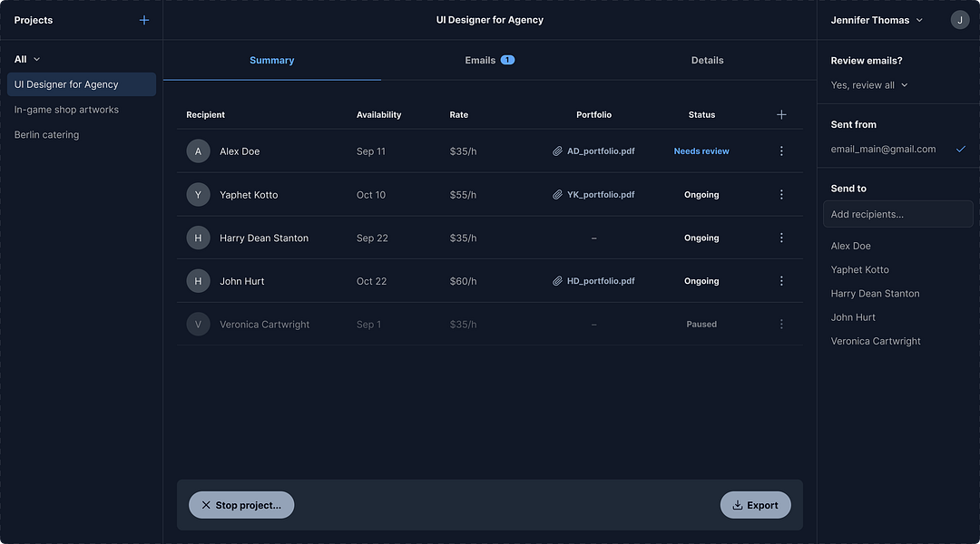Focus the Add recipients field
Screen dimensions: 980x544
pyautogui.click(x=898, y=214)
